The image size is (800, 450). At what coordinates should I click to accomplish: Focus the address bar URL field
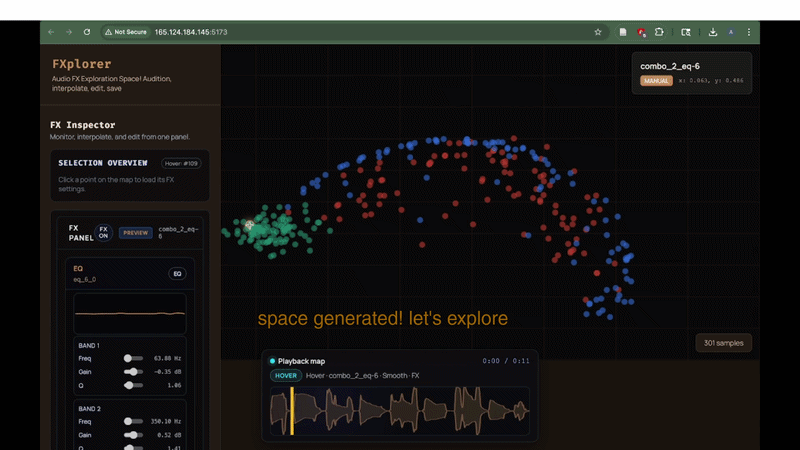[357, 32]
